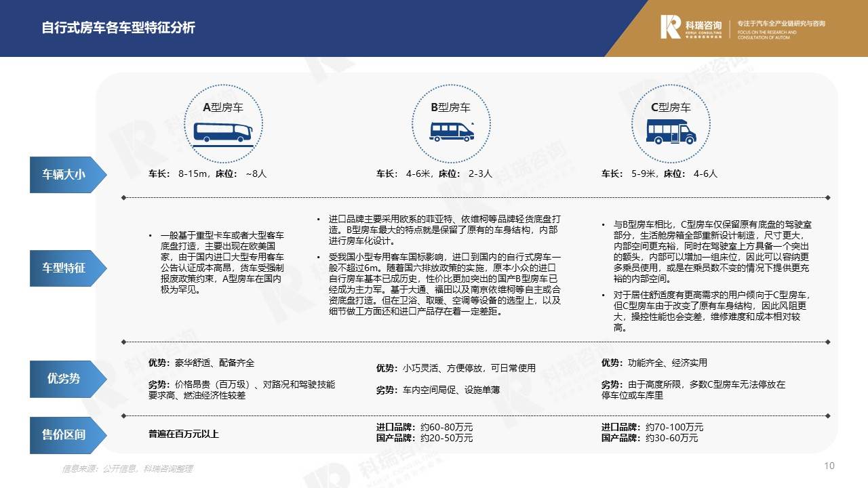Click the B型房车 heading text
Image resolution: width=868 pixels, height=488 pixels.
pos(450,107)
